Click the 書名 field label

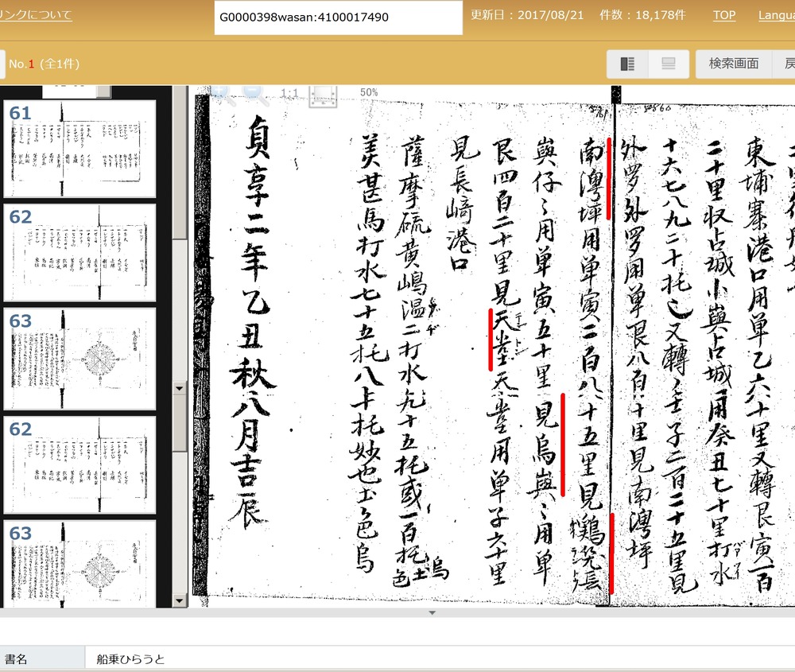click(x=16, y=658)
